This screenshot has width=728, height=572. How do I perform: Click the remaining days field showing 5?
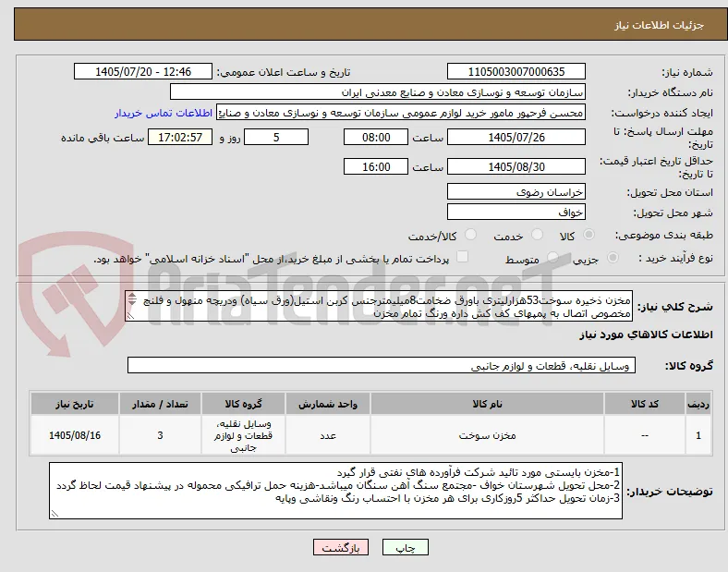[x=276, y=137]
